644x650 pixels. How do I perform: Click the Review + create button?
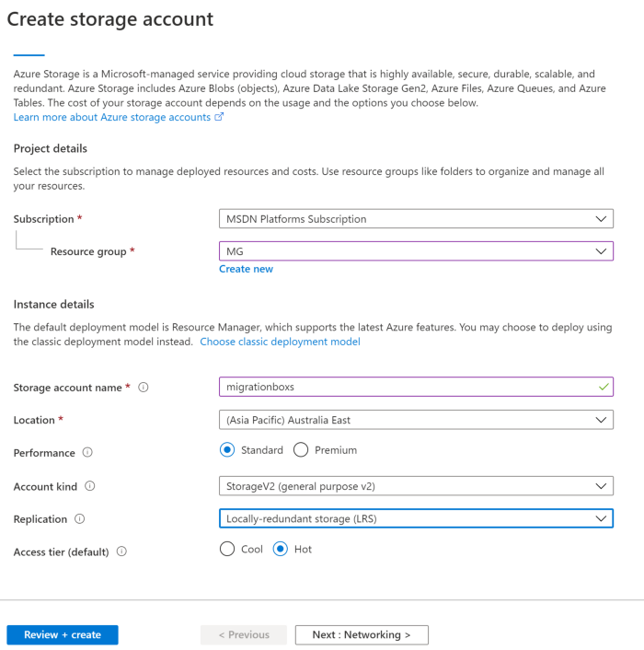click(63, 634)
